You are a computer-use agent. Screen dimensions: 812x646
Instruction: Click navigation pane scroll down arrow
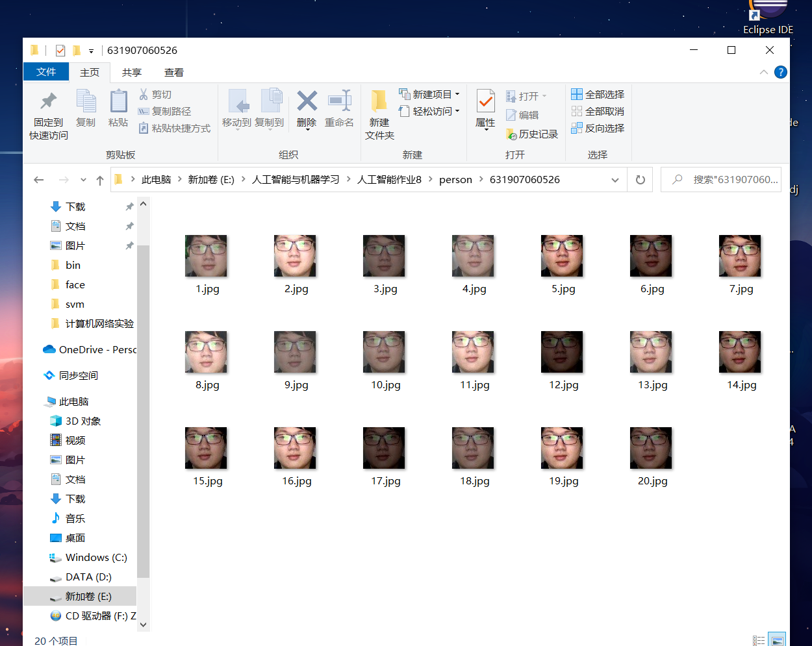tap(144, 625)
